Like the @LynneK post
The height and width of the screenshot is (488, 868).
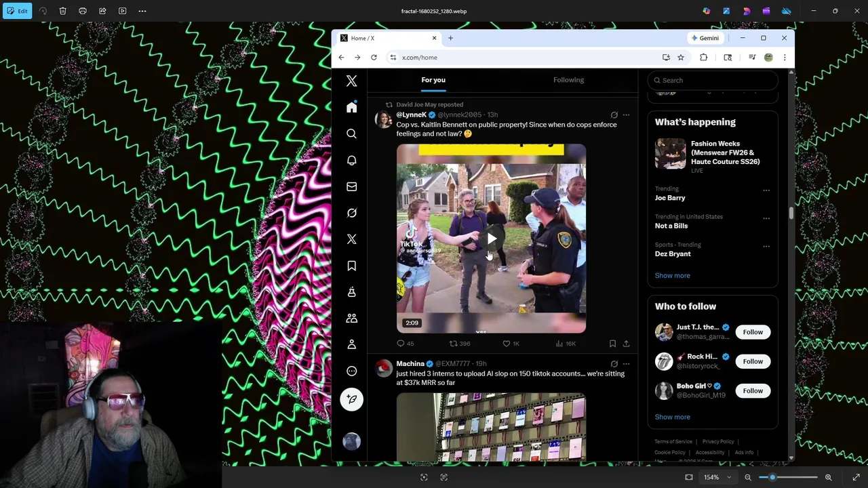[x=511, y=344]
